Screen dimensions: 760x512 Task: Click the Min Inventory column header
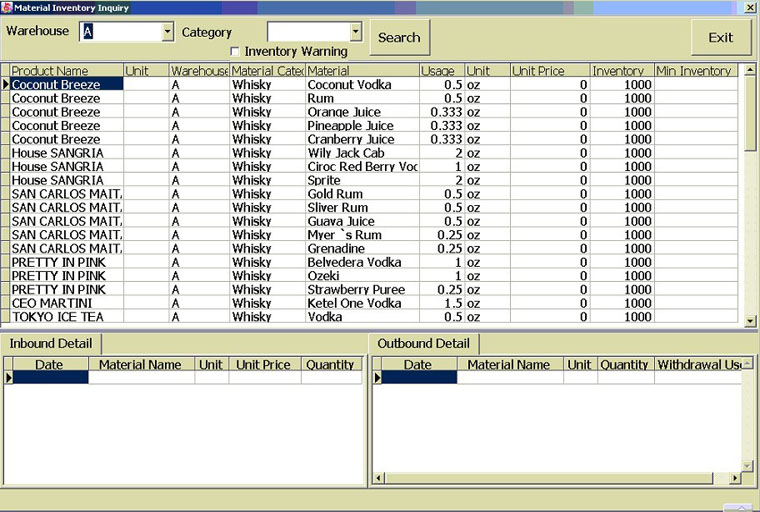click(x=696, y=71)
